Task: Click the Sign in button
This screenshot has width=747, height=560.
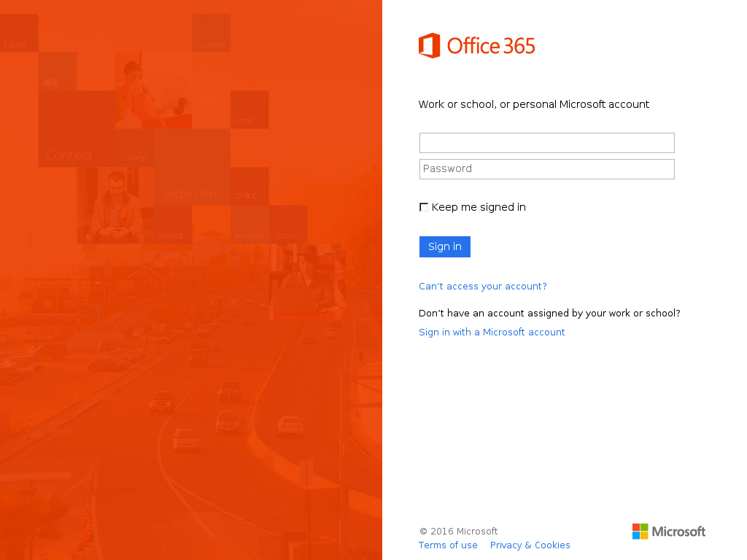Action: tap(445, 246)
